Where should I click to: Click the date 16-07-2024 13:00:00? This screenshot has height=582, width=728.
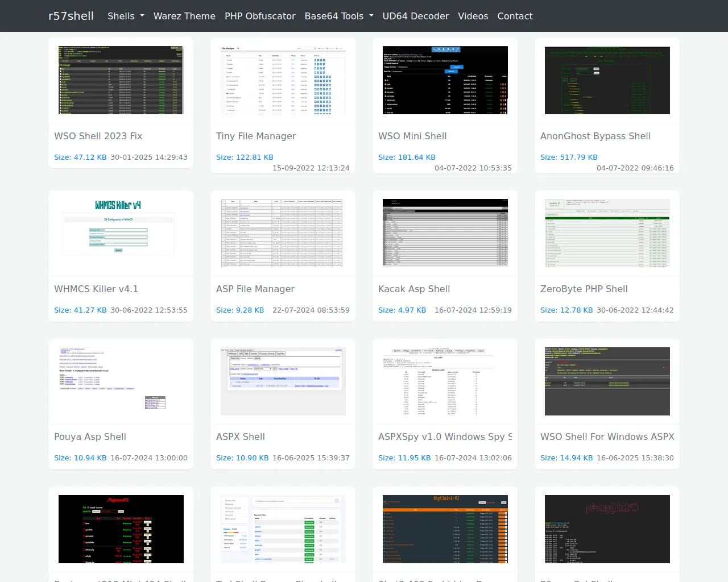pos(149,458)
